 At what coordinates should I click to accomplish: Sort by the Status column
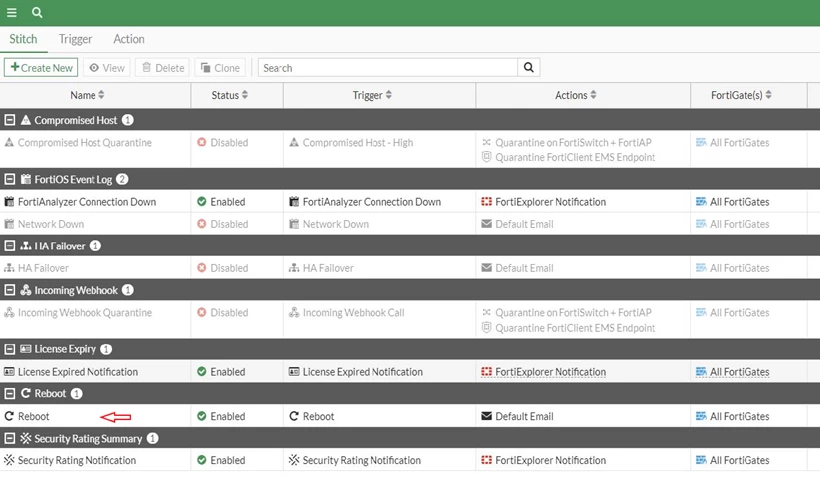pyautogui.click(x=230, y=95)
